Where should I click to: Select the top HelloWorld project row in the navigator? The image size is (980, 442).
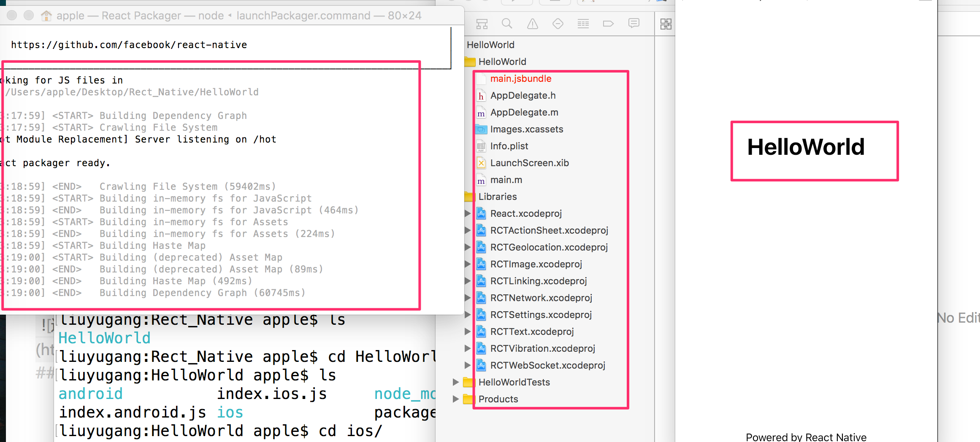pyautogui.click(x=490, y=45)
